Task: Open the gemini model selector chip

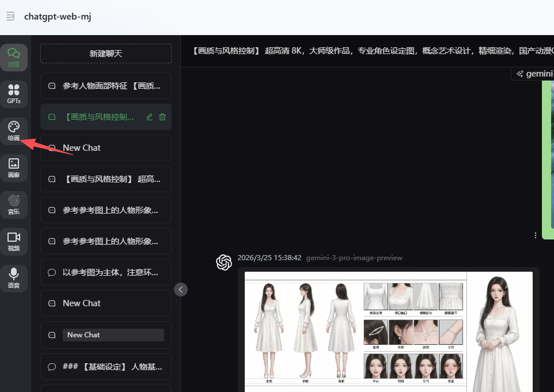Action: click(533, 74)
